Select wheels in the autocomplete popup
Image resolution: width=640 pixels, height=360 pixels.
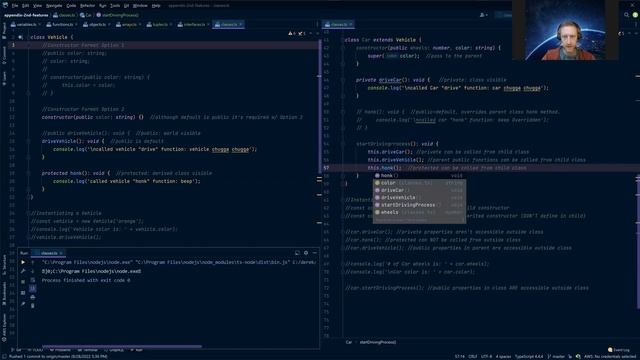click(x=419, y=212)
